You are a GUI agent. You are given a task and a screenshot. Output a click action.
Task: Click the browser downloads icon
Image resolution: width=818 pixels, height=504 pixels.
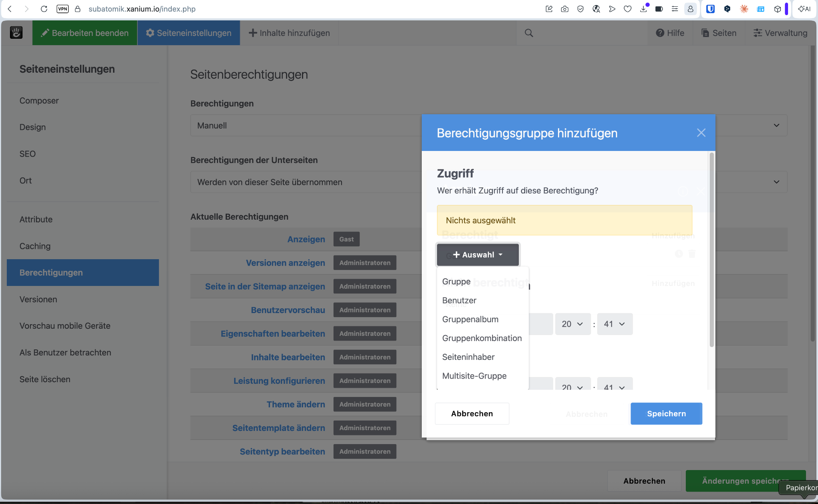[x=643, y=9]
